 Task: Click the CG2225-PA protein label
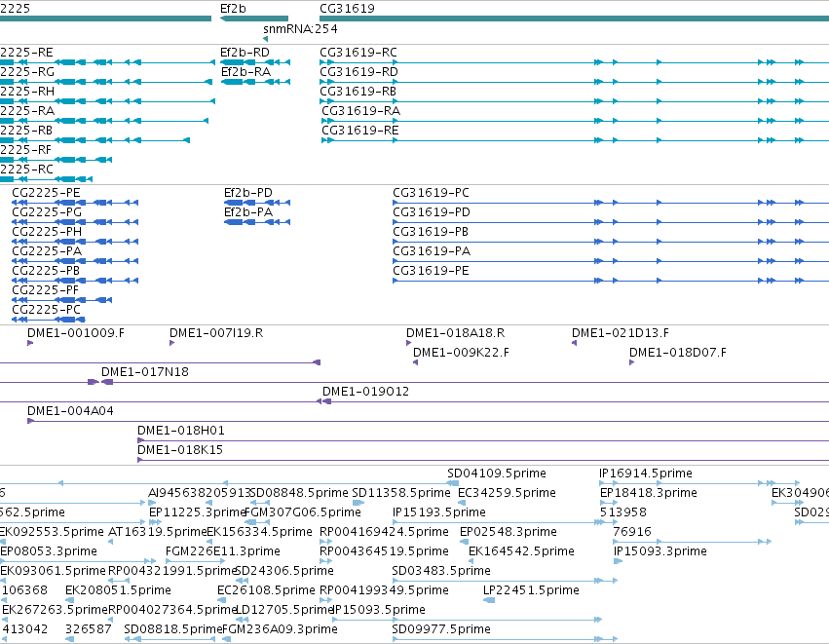[47, 251]
